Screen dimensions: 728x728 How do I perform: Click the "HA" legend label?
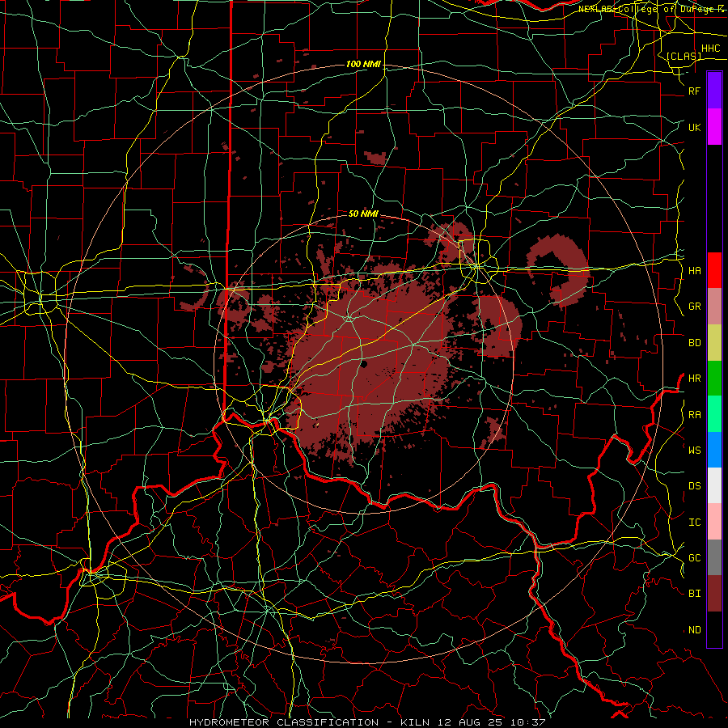pyautogui.click(x=694, y=270)
